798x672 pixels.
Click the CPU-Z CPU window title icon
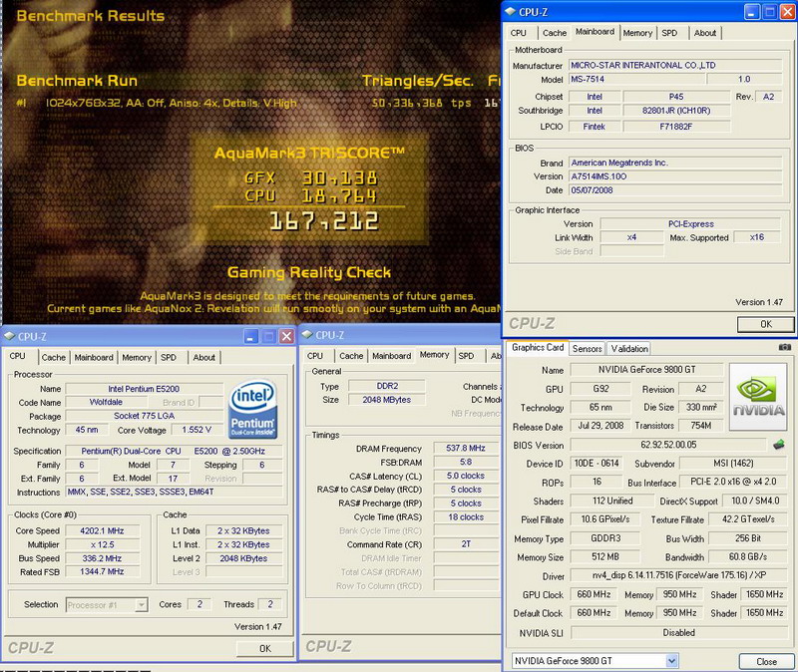click(x=10, y=336)
